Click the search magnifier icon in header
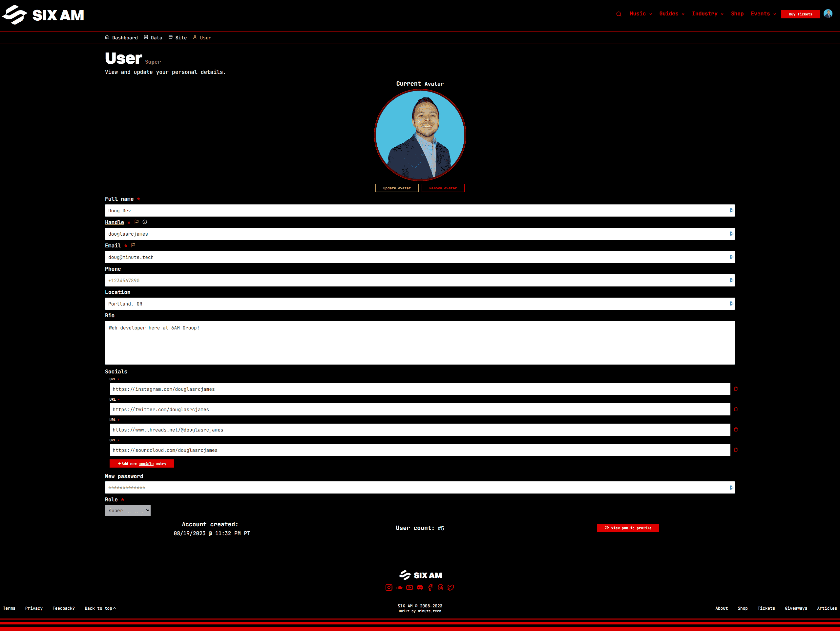This screenshot has width=840, height=631. 619,14
